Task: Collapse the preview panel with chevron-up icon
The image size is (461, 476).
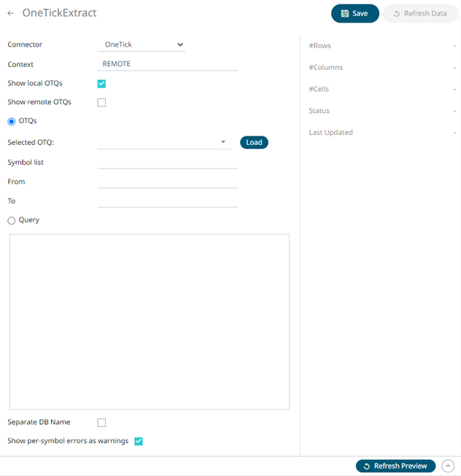Action: click(x=448, y=466)
